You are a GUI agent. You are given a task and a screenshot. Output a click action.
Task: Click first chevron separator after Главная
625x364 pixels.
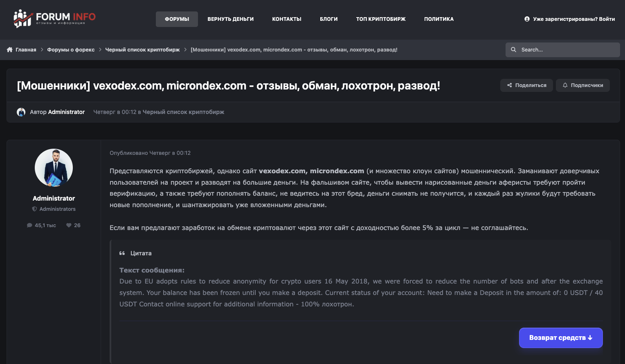point(42,49)
